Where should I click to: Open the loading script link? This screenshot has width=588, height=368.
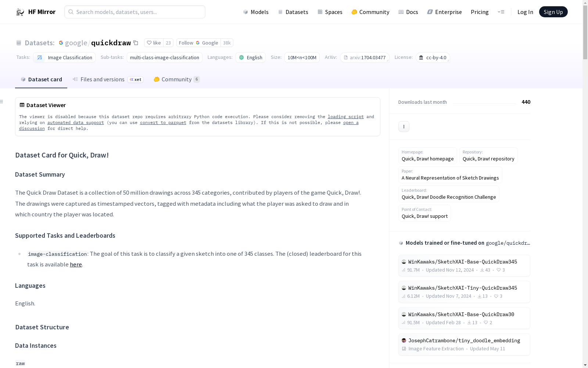[346, 117]
